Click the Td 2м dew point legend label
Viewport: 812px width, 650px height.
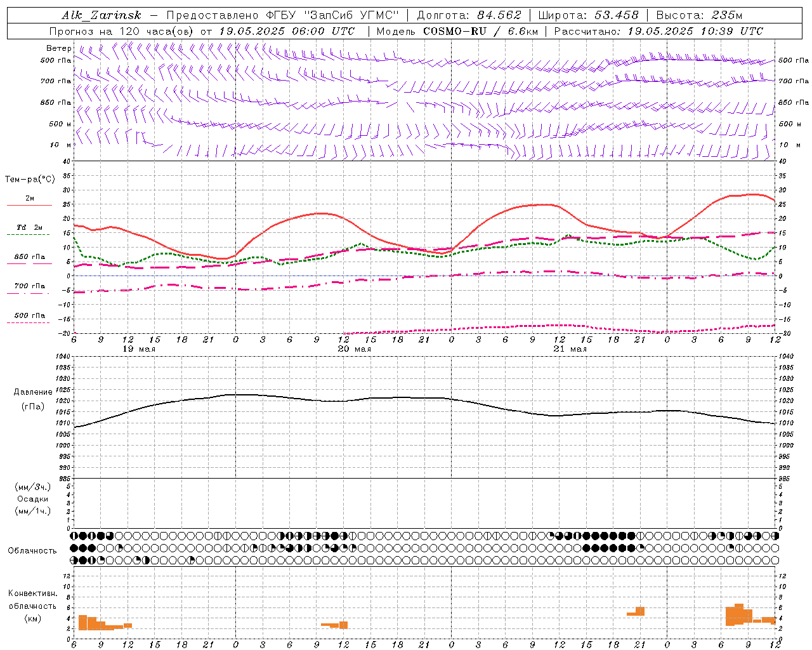tap(30, 227)
